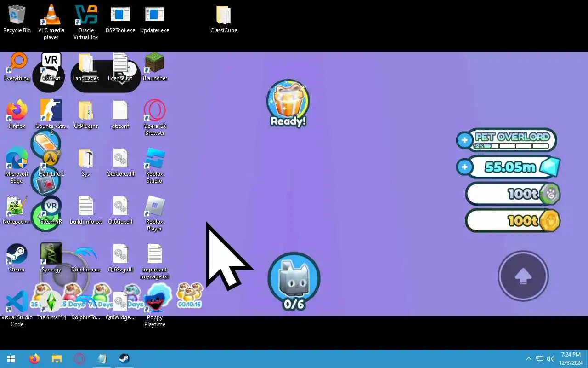Open Opera GX Browser desktop shortcut
The image size is (588, 368).
click(155, 118)
